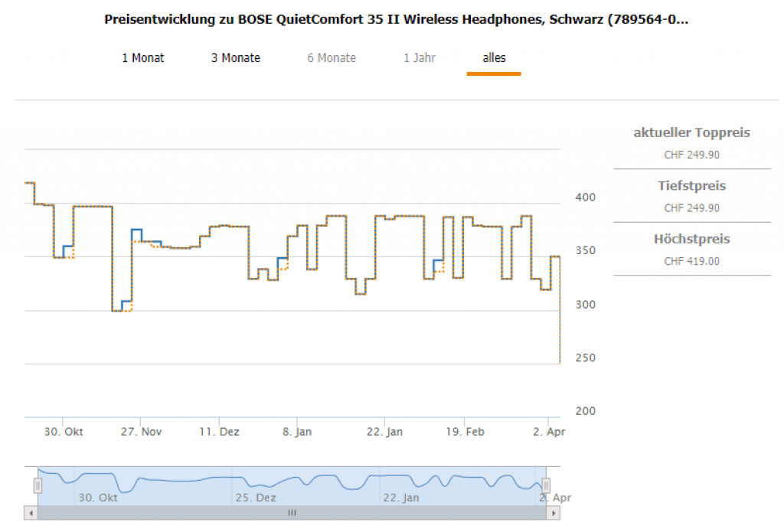Click the '22. Jan' label on main chart axis
This screenshot has width=784, height=532.
pyautogui.click(x=384, y=432)
